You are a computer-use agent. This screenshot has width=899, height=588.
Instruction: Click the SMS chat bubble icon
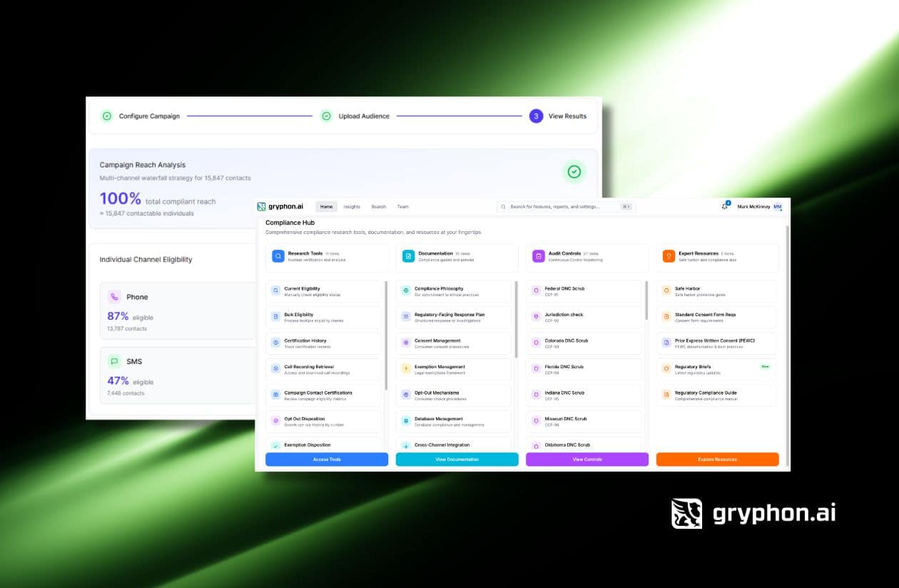[x=114, y=362]
